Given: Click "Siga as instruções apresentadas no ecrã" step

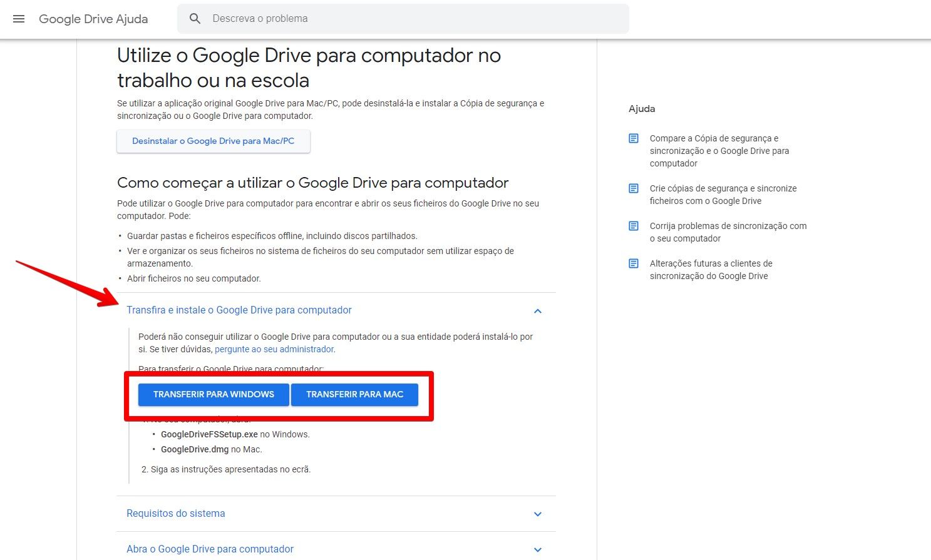Looking at the screenshot, I should tap(230, 469).
